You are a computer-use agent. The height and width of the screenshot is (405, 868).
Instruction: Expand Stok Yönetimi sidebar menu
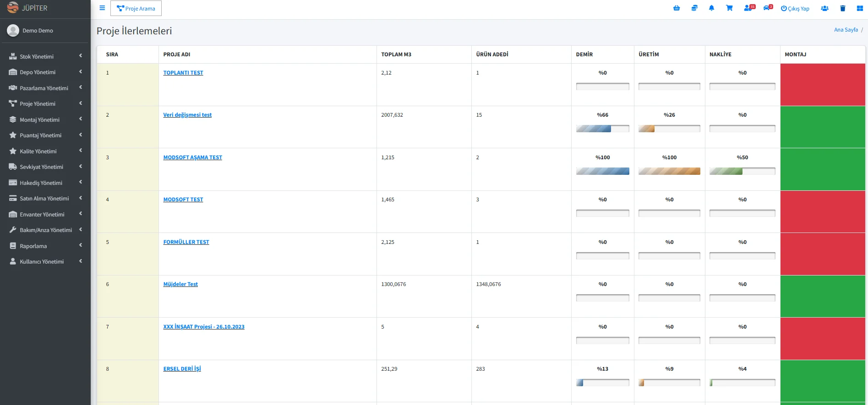point(45,56)
